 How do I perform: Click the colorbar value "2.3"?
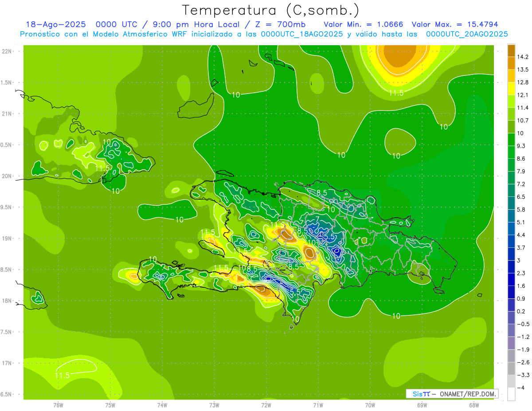click(x=521, y=273)
